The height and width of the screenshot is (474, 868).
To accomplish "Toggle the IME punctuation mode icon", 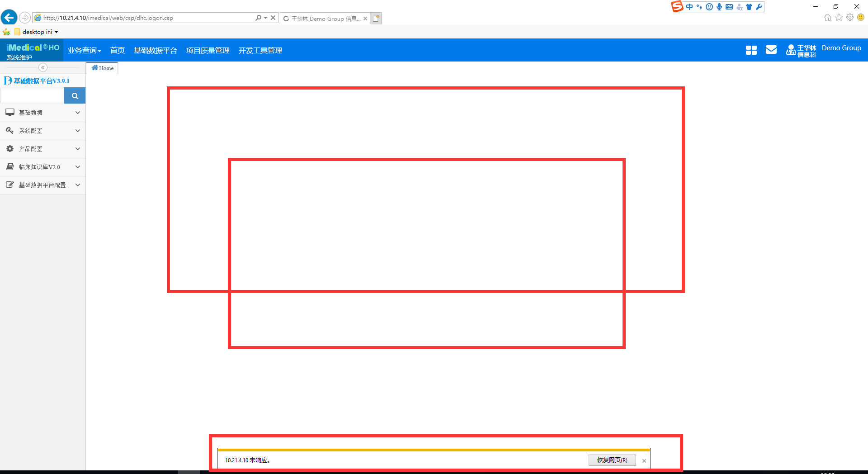I will (699, 6).
